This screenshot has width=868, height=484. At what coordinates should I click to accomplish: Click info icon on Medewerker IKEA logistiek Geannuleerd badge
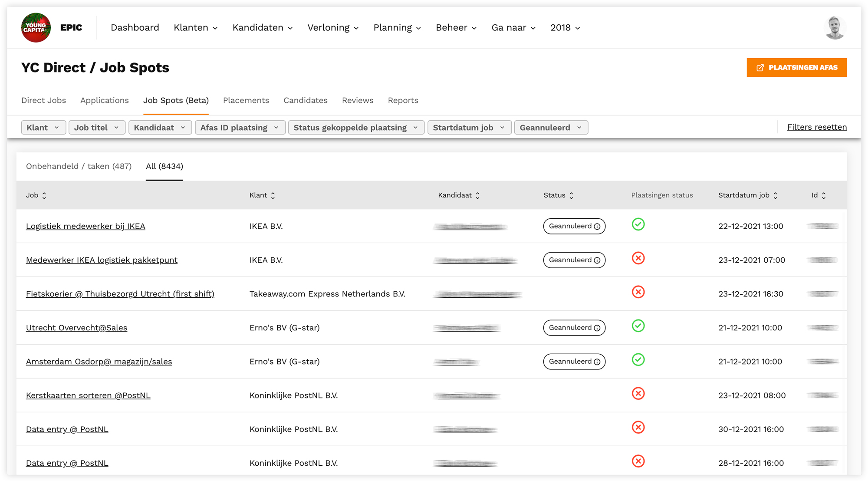tap(597, 260)
